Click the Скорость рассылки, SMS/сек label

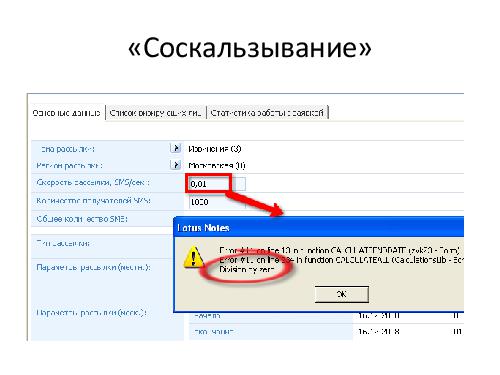point(93,183)
